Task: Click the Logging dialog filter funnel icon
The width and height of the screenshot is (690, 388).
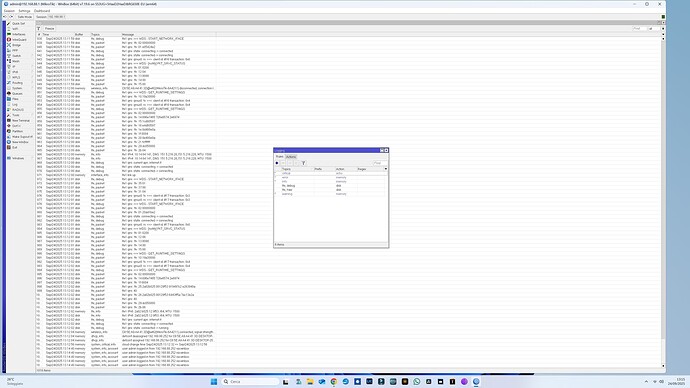Action: click(303, 163)
